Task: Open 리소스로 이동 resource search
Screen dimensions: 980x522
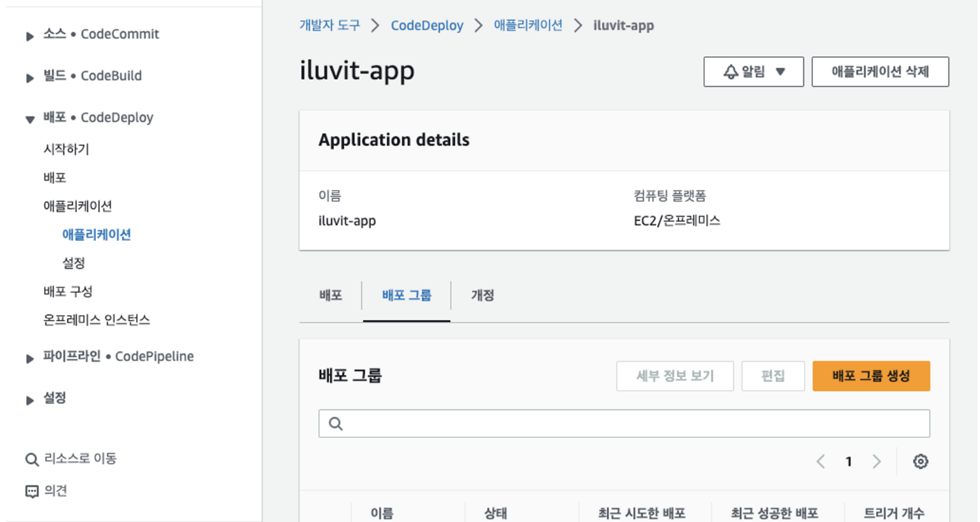Action: click(x=80, y=459)
